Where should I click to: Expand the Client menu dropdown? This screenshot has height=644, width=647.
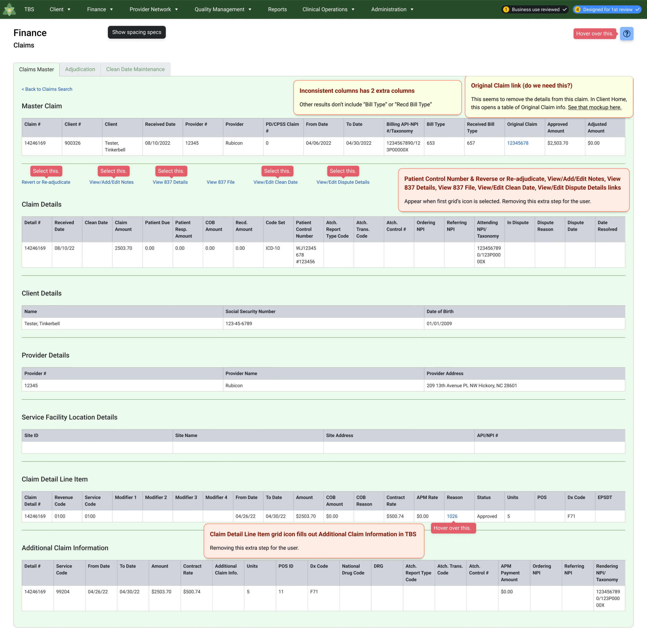[x=60, y=9]
